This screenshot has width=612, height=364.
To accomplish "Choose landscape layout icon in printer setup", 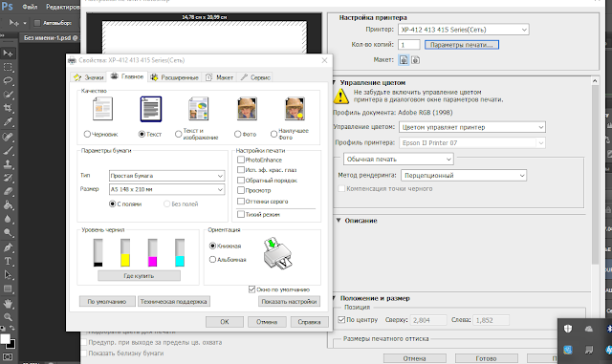I will click(x=416, y=59).
